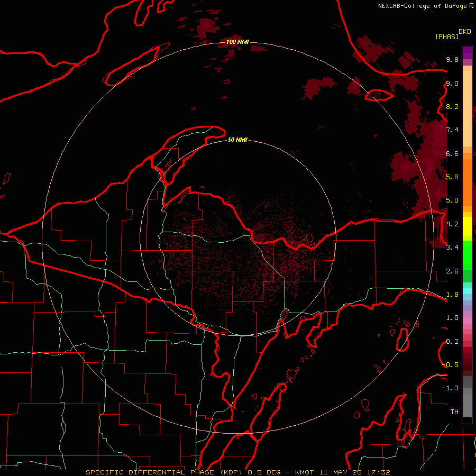Screen dimensions: 476x476
Task: Click the 1.0 scale value
Action: (x=452, y=318)
